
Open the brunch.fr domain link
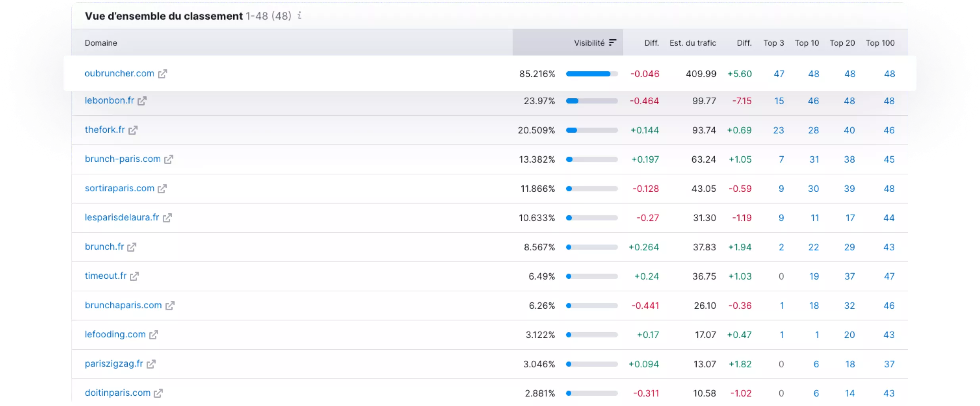(104, 247)
